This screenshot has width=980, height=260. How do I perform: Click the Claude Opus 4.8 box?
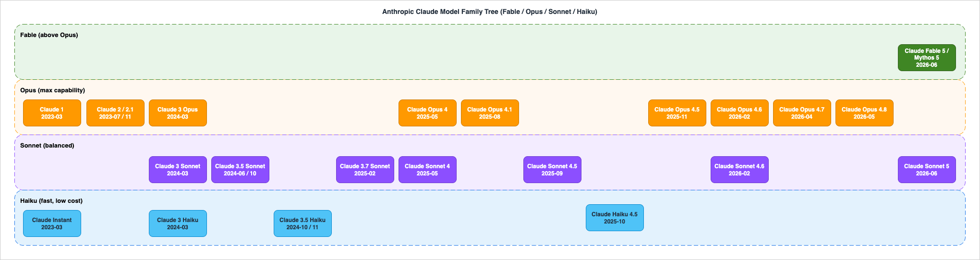tap(864, 113)
